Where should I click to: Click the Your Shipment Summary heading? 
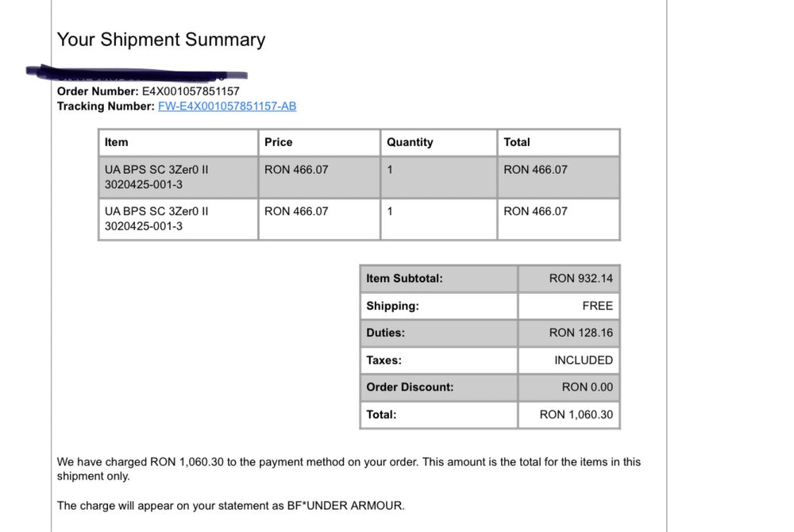(x=161, y=40)
